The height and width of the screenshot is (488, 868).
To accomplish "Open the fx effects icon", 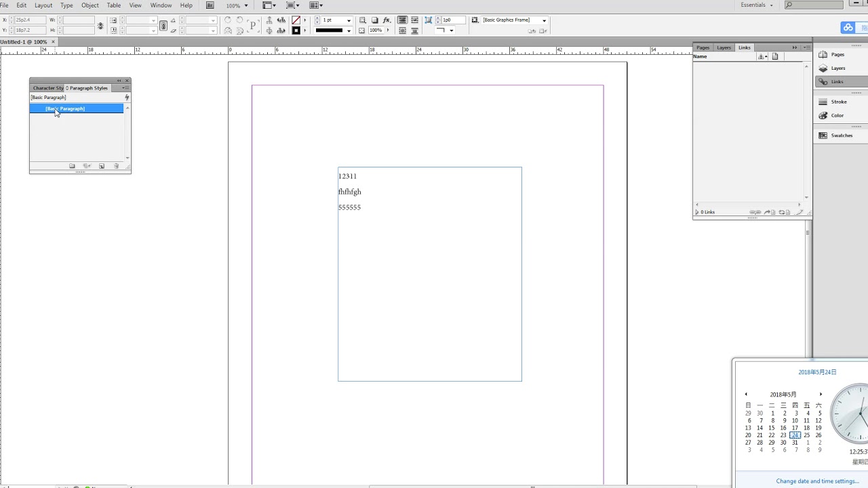I will coord(387,20).
